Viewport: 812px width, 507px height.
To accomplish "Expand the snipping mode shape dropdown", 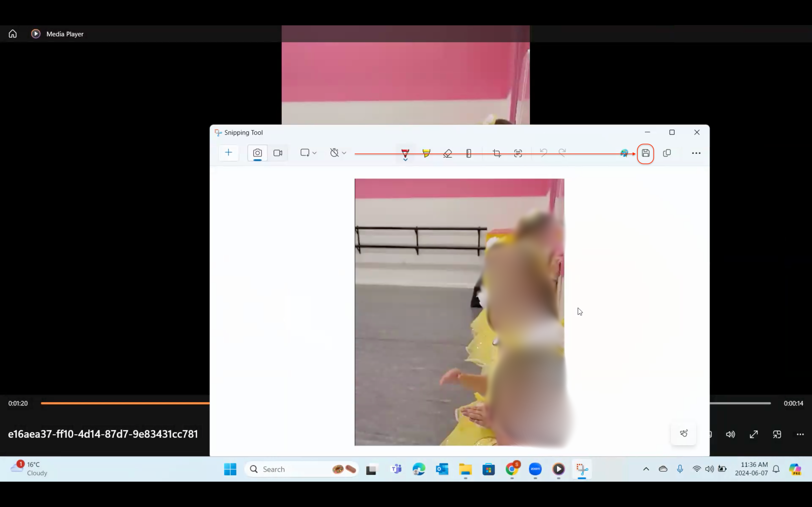I will pos(308,153).
